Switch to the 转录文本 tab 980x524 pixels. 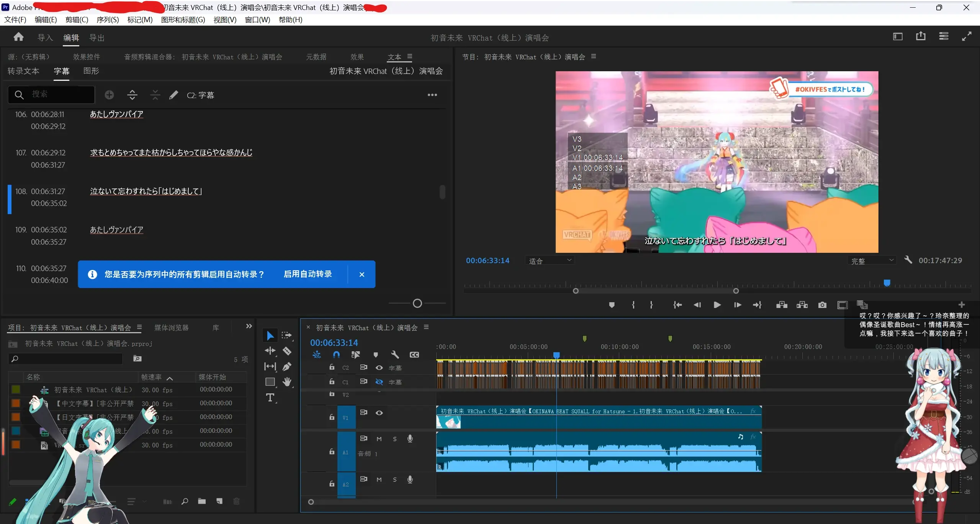click(x=23, y=71)
